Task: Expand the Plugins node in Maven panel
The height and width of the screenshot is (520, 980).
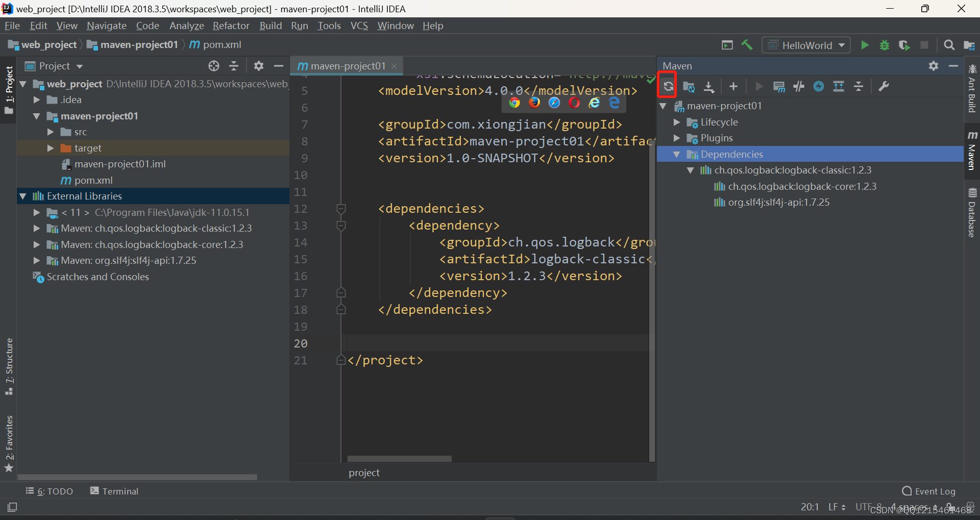Action: point(677,138)
